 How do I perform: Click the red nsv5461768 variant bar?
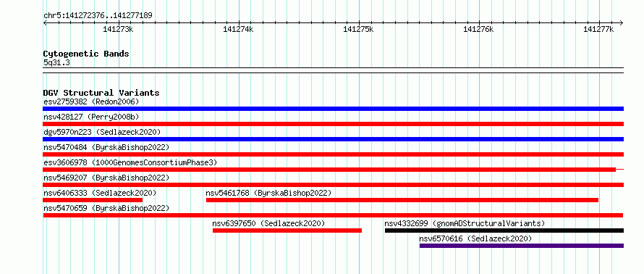[x=402, y=200]
